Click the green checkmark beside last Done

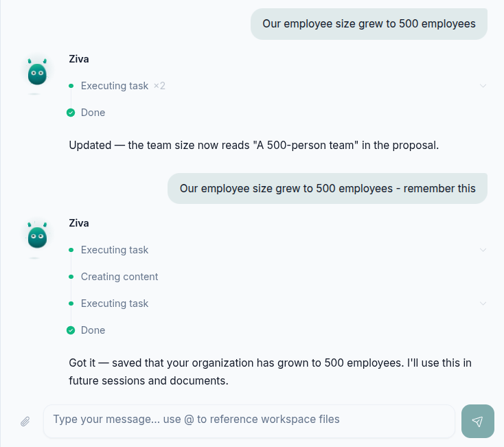[x=71, y=330]
